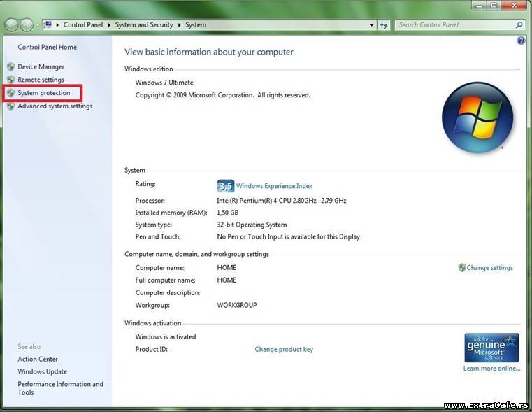
Task: Click the Windows 7 logo orb
Action: point(477,118)
